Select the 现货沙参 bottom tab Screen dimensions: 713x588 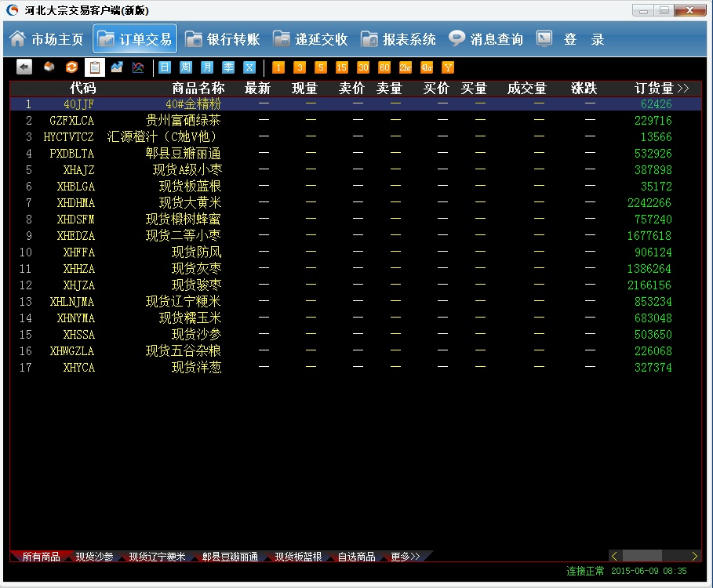[x=94, y=557]
